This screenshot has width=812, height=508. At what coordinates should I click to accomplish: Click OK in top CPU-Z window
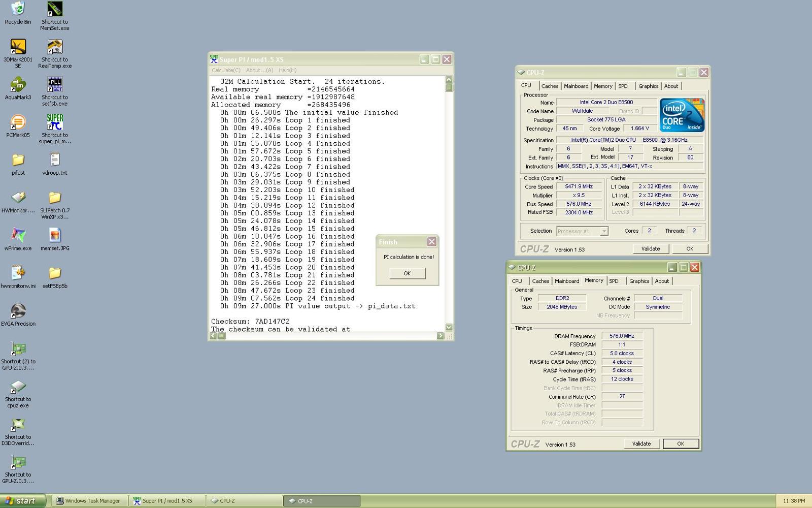pos(690,249)
